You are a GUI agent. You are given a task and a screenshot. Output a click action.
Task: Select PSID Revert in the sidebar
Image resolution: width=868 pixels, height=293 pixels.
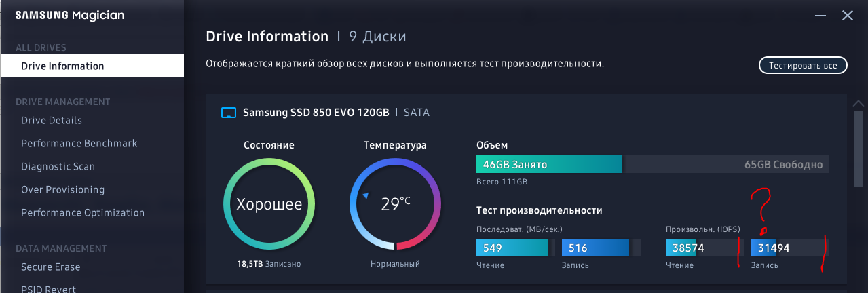tap(48, 288)
